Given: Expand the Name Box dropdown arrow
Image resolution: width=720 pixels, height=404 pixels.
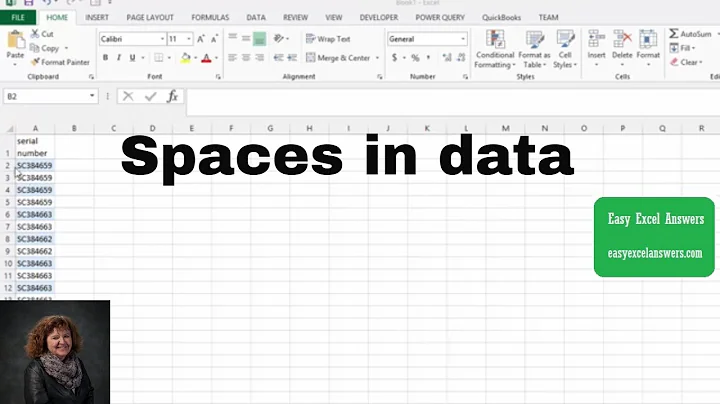Looking at the screenshot, I should click(x=92, y=96).
